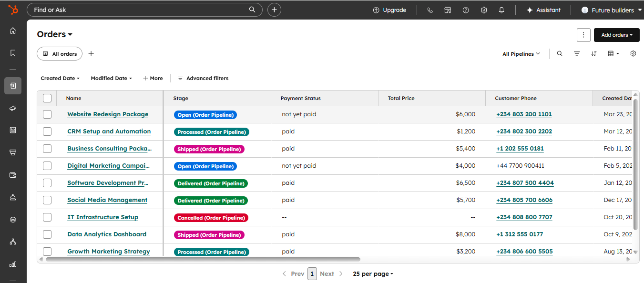Open the Marketing megaphone icon in sidebar

tap(13, 108)
